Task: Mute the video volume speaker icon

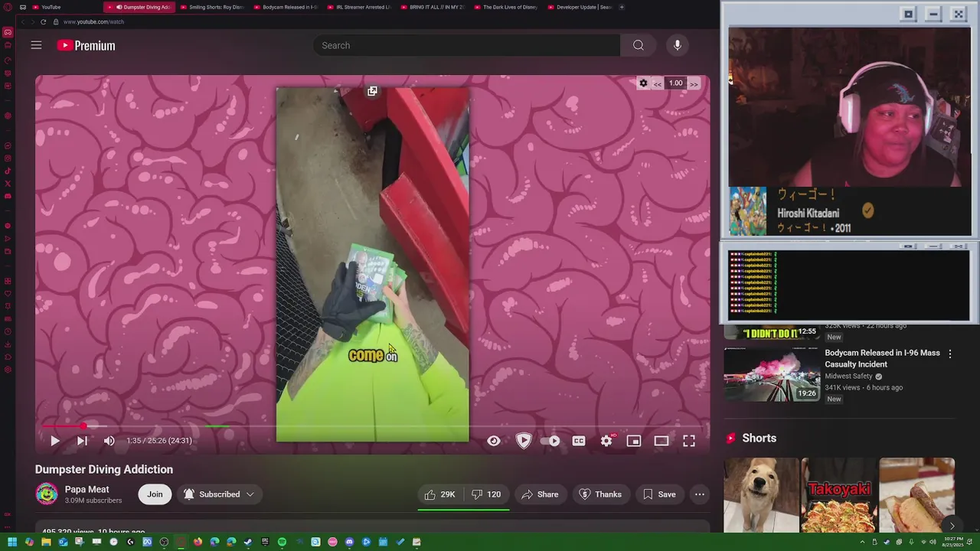Action: click(x=109, y=441)
